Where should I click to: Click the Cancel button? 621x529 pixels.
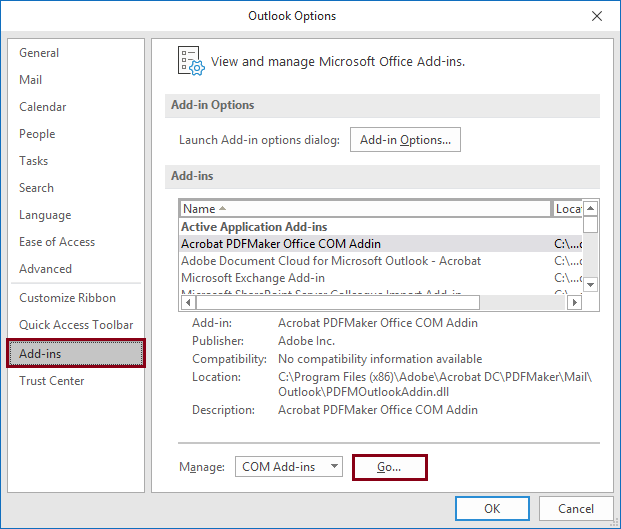576,508
